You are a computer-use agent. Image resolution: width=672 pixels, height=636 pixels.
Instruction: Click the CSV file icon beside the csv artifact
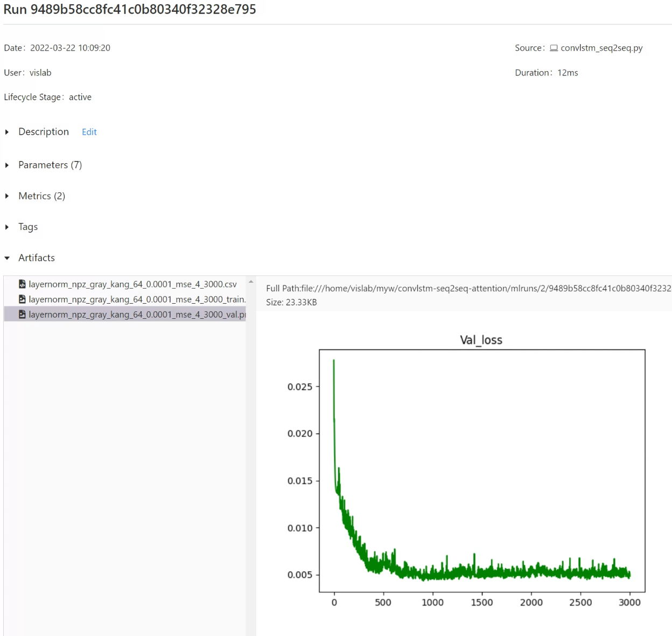click(x=22, y=284)
